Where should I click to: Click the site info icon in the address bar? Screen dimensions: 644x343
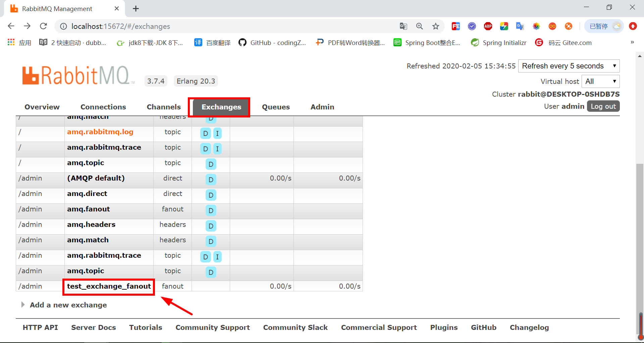[x=63, y=26]
